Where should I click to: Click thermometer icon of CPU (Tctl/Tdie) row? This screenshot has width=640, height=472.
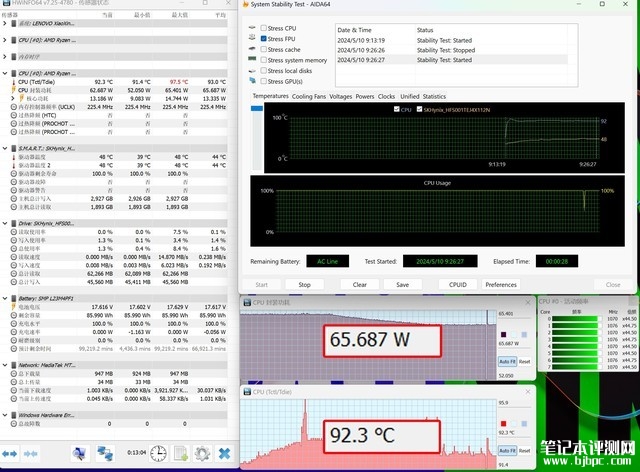click(14, 82)
